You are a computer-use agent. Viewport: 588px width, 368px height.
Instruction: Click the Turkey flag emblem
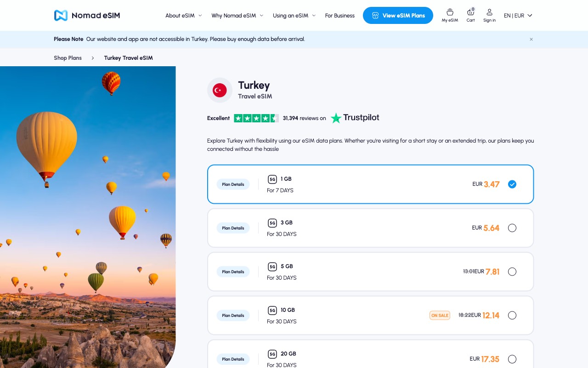pos(220,90)
